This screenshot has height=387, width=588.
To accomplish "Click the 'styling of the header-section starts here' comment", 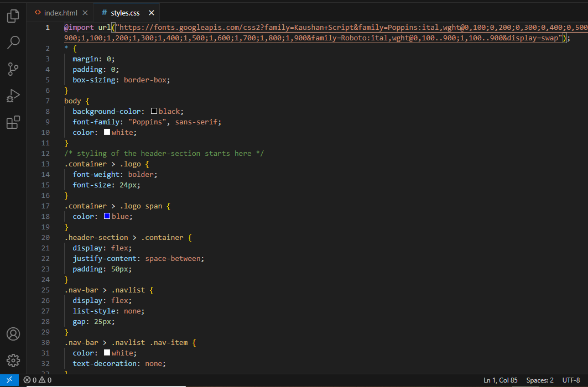I will coord(164,153).
